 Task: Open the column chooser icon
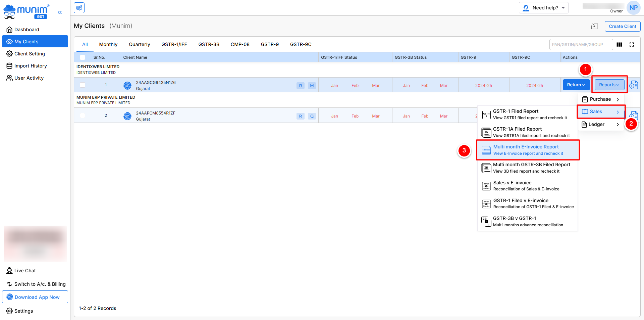tap(619, 45)
